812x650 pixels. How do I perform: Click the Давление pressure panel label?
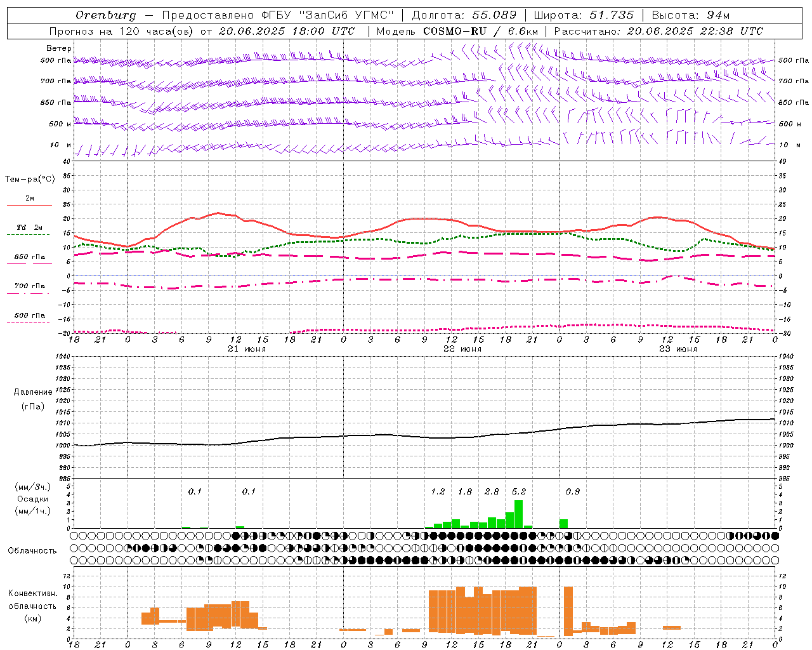(x=32, y=392)
